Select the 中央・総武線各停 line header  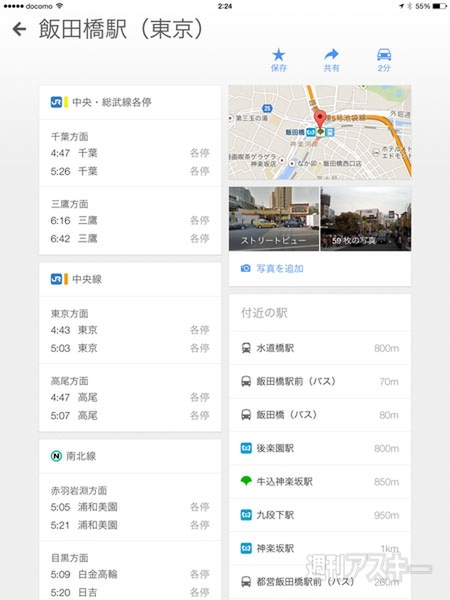[130, 102]
